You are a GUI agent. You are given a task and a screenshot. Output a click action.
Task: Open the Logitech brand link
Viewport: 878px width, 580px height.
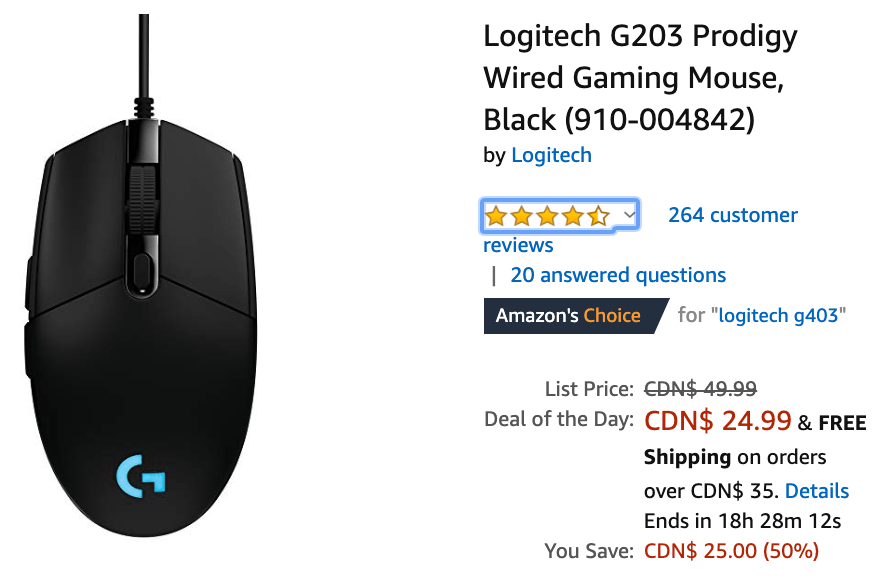pyautogui.click(x=552, y=155)
